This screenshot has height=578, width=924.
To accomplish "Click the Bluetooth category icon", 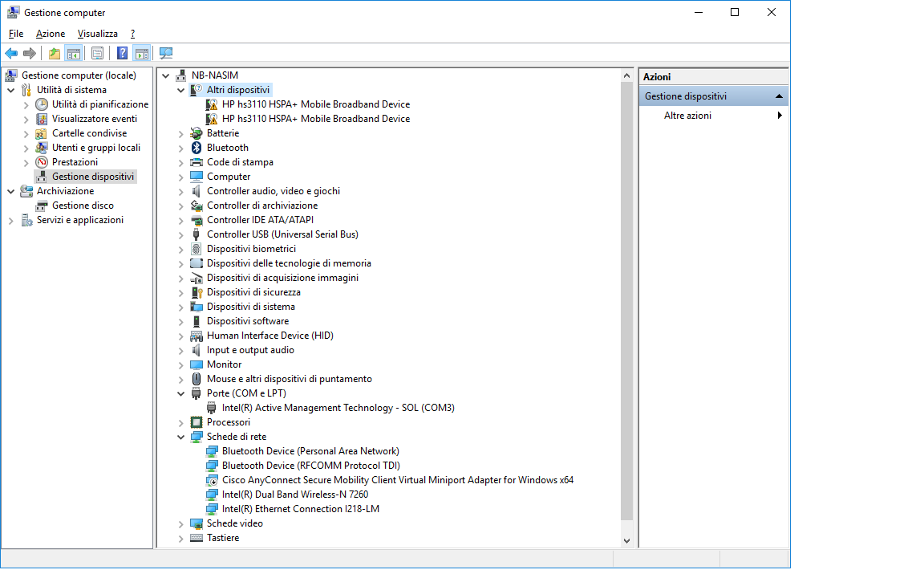I will pyautogui.click(x=197, y=148).
